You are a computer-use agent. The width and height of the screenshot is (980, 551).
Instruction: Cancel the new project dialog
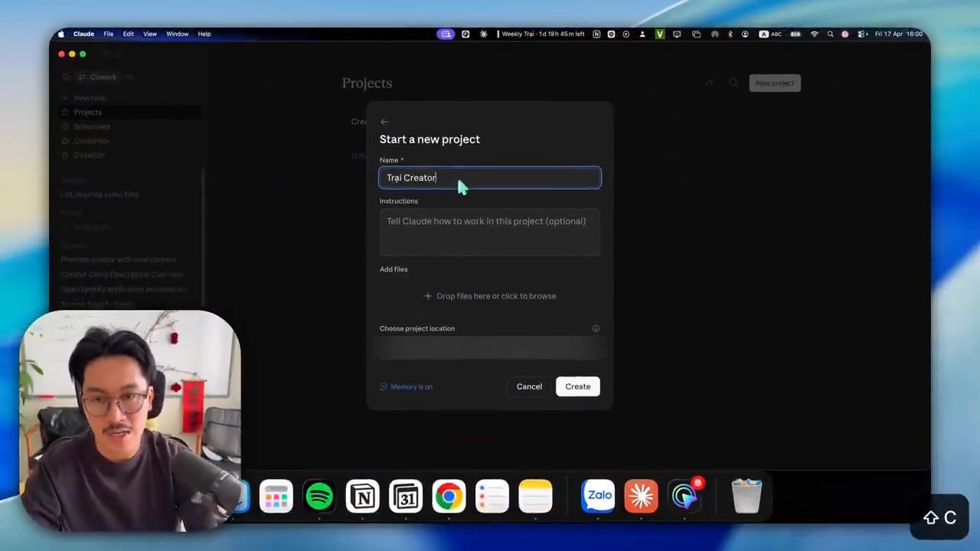point(529,386)
